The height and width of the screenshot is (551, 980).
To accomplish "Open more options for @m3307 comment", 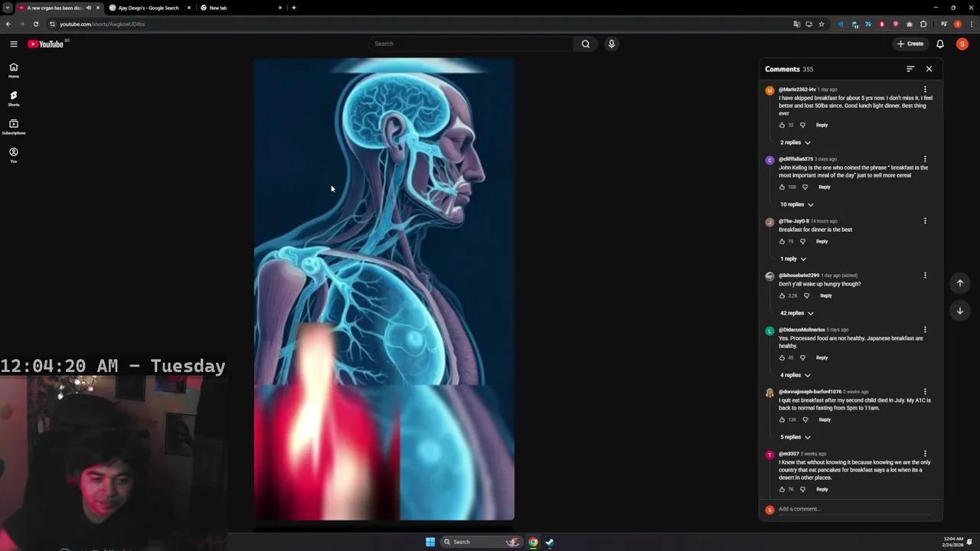I will [925, 454].
